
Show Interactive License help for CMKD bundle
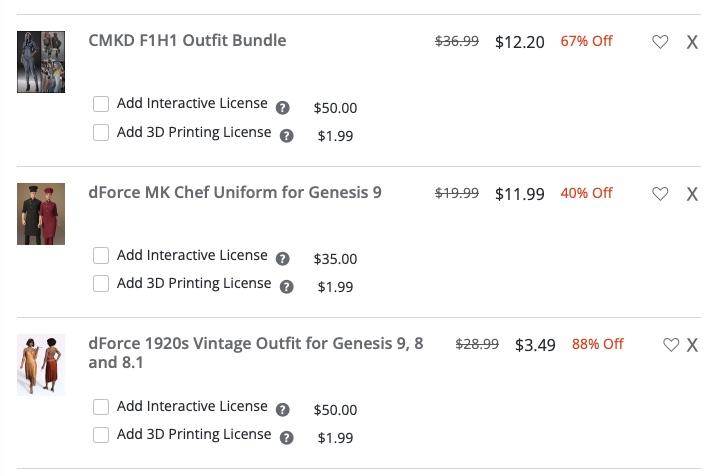tap(283, 108)
